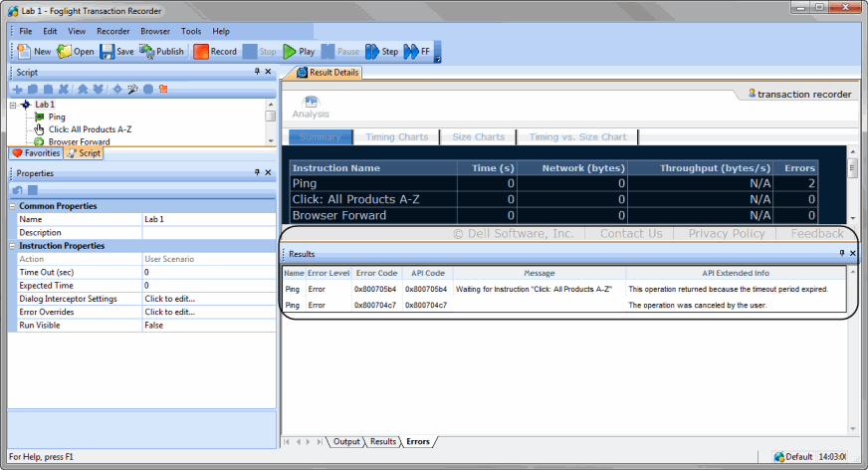The image size is (868, 470).
Task: Toggle pin on the Properties panel
Action: pyautogui.click(x=257, y=173)
